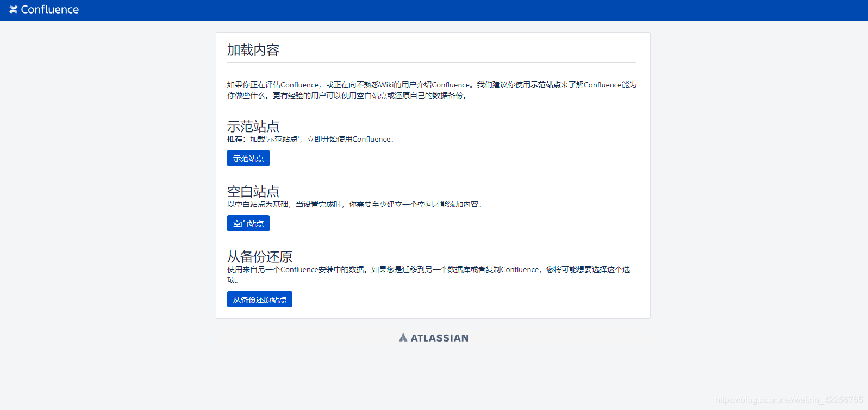Screen dimensions: 868x410
Task: Click the 空白站点 section heading
Action: coord(253,192)
